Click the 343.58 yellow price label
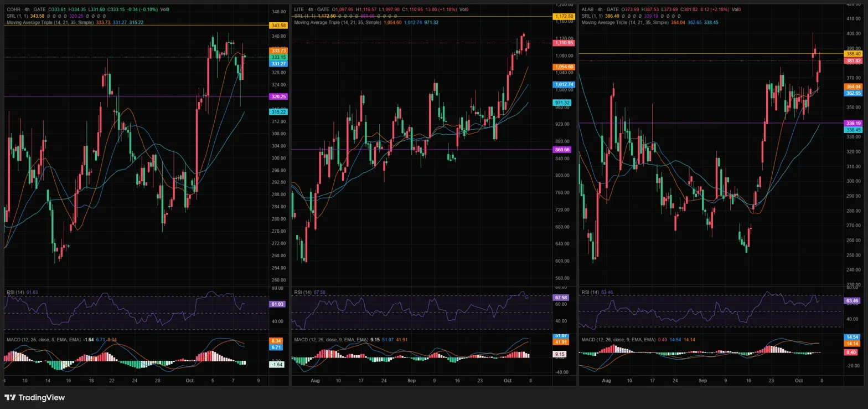868x409 pixels. point(278,25)
